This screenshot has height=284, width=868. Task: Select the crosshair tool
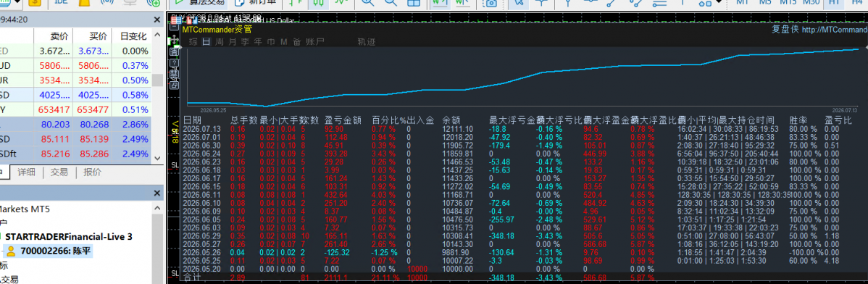(541, 3)
